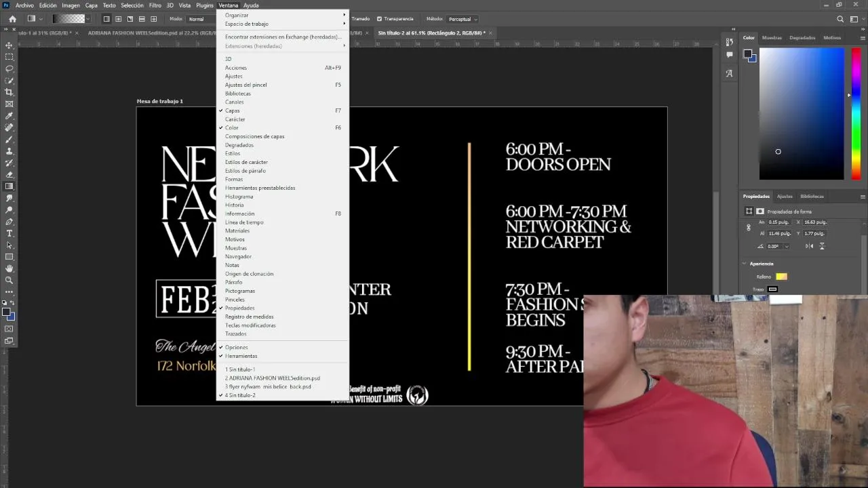Select the Gradient tool in toolbar

[9, 186]
